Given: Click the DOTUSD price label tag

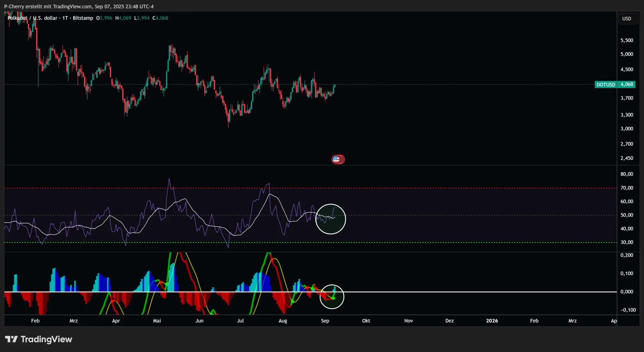Looking at the screenshot, I should [606, 85].
